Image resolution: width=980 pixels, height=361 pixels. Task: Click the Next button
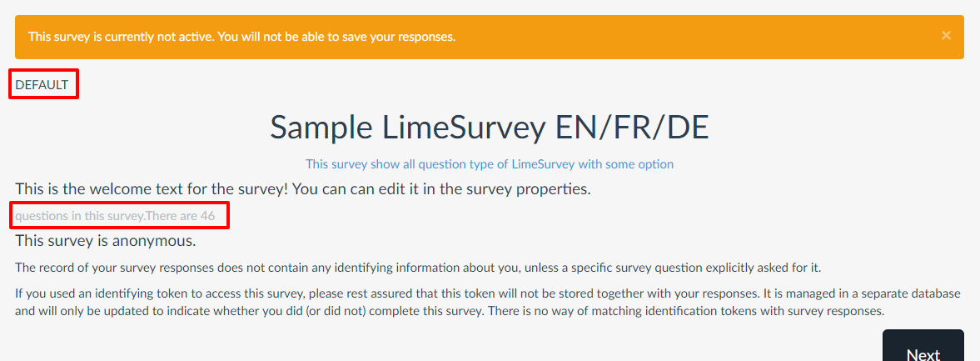click(x=923, y=350)
